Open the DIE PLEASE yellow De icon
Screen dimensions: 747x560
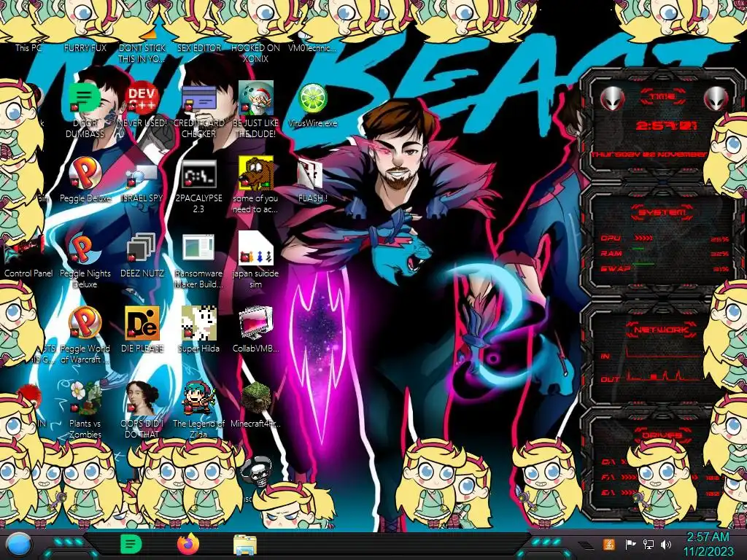click(x=142, y=324)
